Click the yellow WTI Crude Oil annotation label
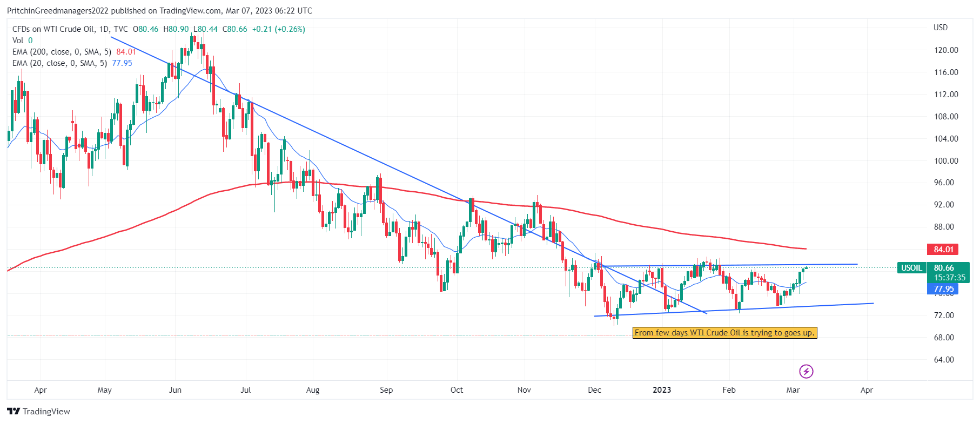This screenshot has width=980, height=423. click(724, 333)
